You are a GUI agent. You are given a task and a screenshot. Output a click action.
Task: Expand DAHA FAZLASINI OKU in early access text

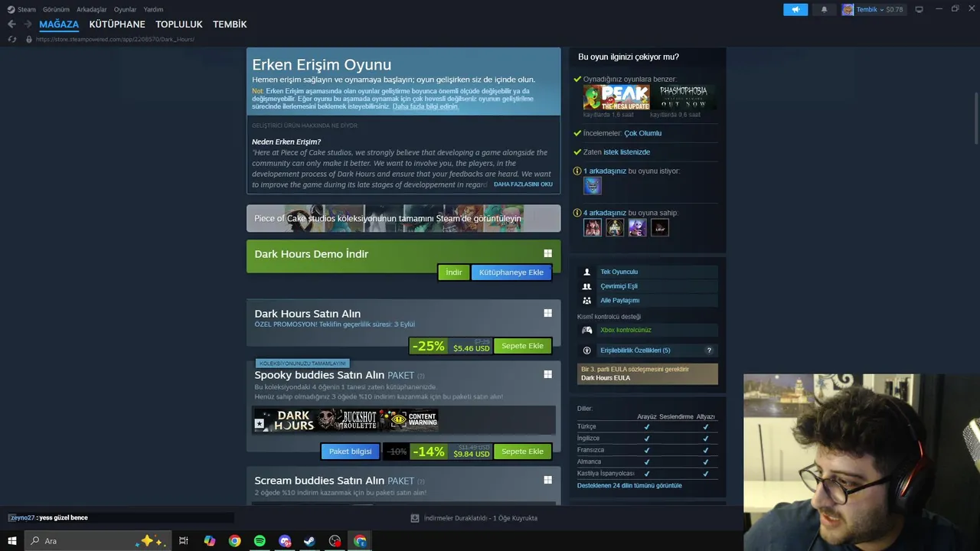[x=523, y=184]
